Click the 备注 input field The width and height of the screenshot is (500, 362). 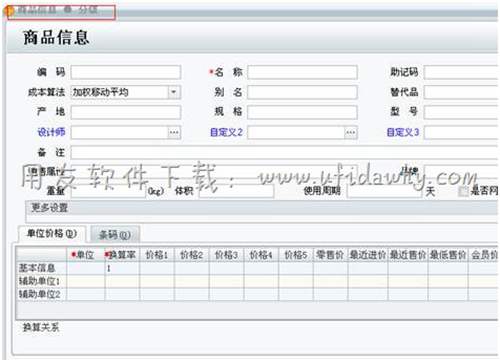coord(284,152)
